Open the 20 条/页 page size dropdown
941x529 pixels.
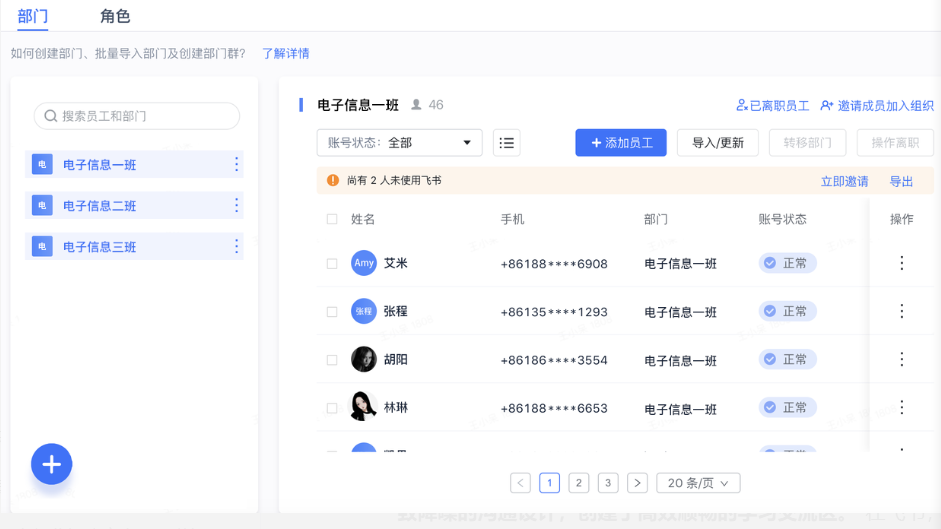pos(699,483)
